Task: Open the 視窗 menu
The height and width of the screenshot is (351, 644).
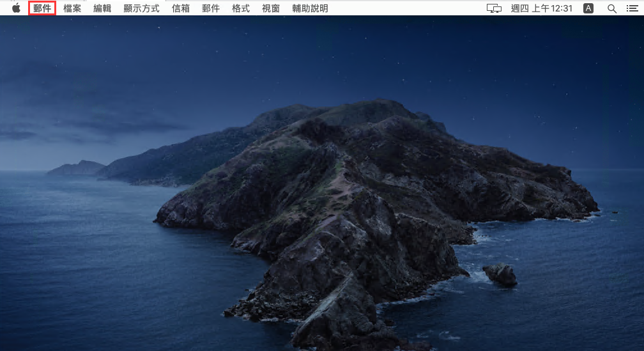Action: pyautogui.click(x=271, y=8)
